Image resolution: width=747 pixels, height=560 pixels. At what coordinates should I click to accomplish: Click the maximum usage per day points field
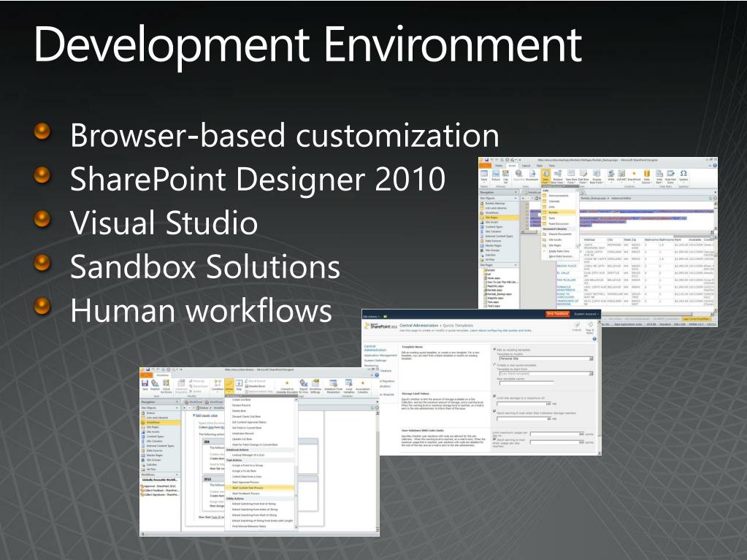click(557, 434)
